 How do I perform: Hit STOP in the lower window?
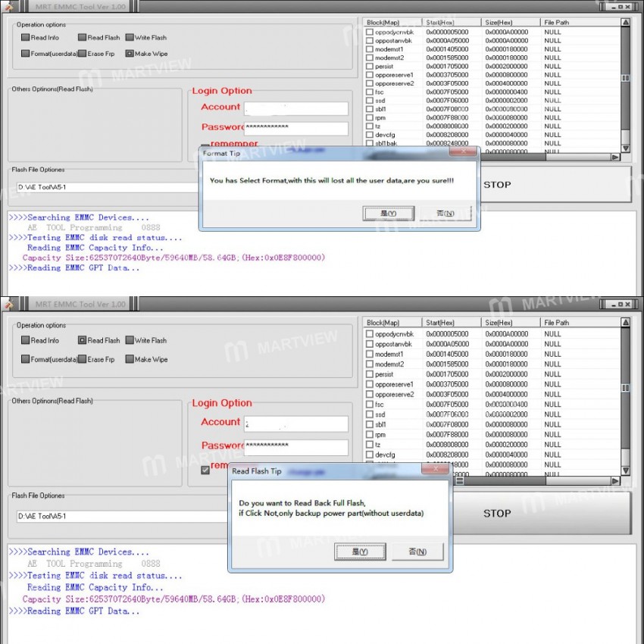point(541,513)
